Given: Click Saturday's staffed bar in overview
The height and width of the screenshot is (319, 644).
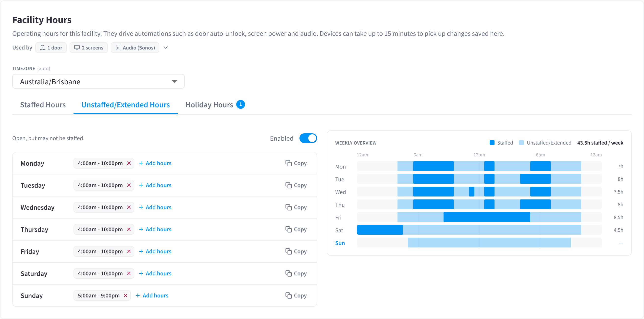Looking at the screenshot, I should 380,230.
